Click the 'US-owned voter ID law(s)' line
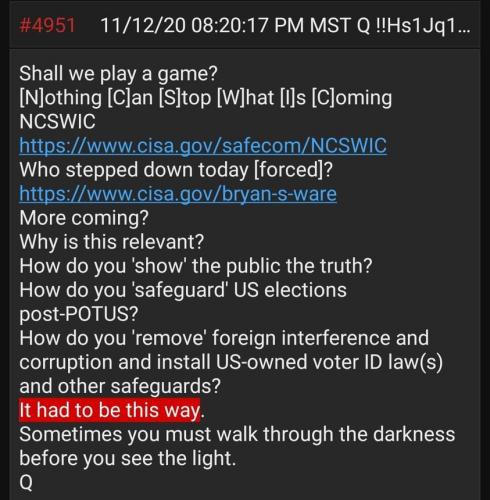This screenshot has height=500, width=490. coord(231,362)
